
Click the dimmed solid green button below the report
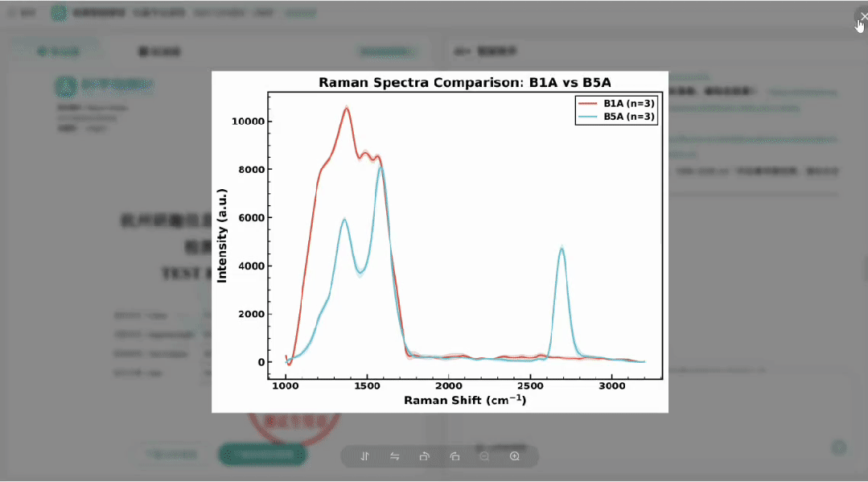(262, 454)
